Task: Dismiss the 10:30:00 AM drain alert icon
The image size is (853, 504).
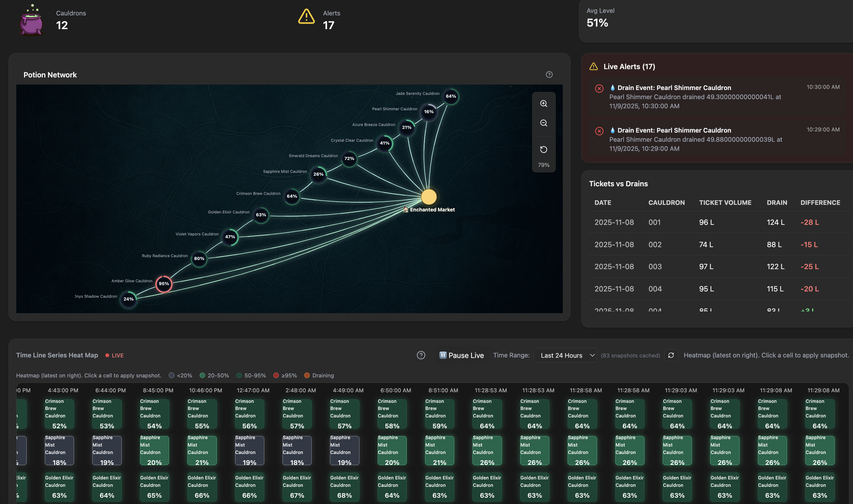Action: [x=599, y=89]
